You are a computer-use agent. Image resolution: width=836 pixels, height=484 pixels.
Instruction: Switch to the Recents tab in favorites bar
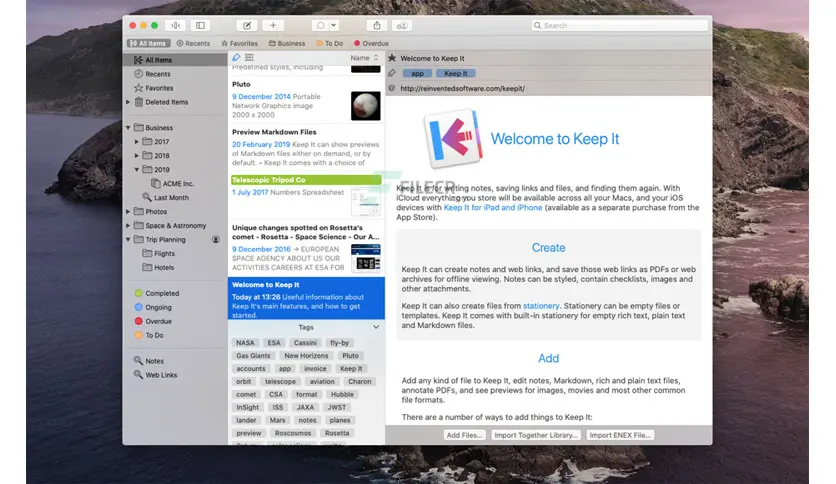[x=193, y=44]
